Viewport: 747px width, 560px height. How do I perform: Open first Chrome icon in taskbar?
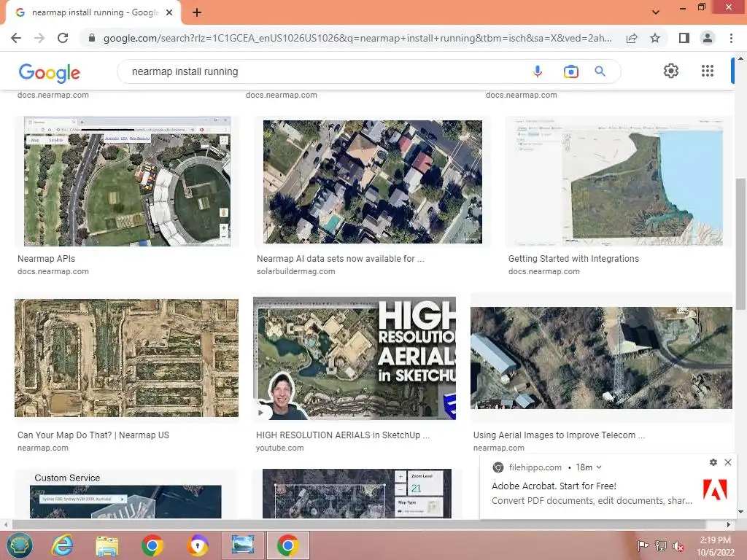point(152,545)
